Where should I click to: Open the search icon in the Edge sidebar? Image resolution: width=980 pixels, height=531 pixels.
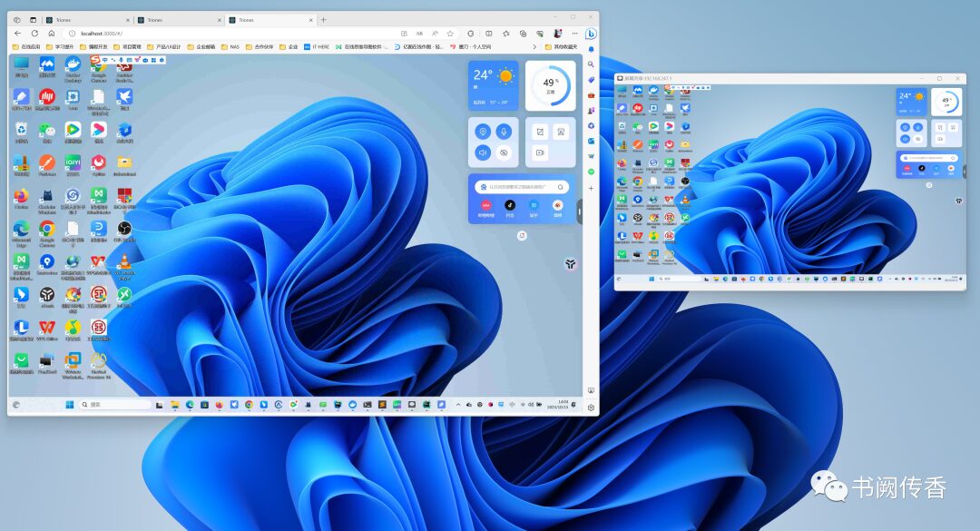coord(591,64)
